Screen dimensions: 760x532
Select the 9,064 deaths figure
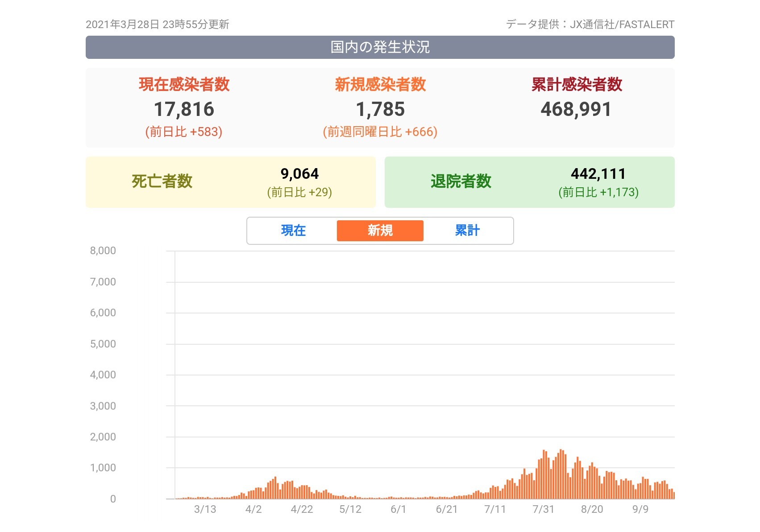299,173
